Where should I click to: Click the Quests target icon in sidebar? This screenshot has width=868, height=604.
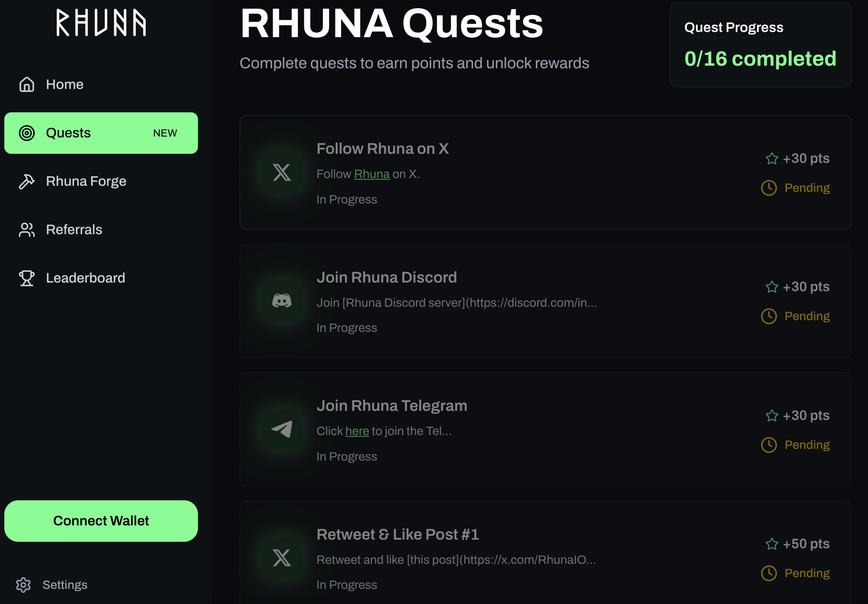[x=27, y=133]
